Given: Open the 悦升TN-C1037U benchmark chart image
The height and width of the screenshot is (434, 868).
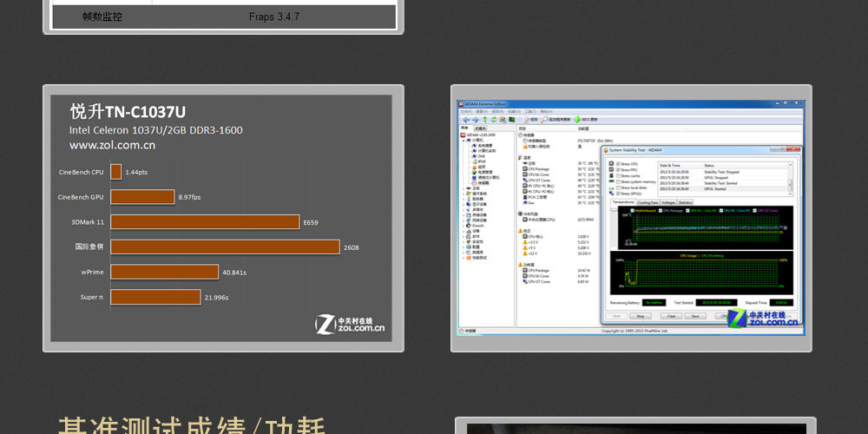Looking at the screenshot, I should point(223,218).
